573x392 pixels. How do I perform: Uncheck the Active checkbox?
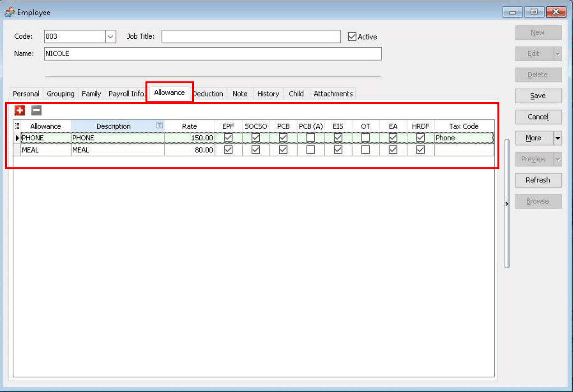pos(352,37)
